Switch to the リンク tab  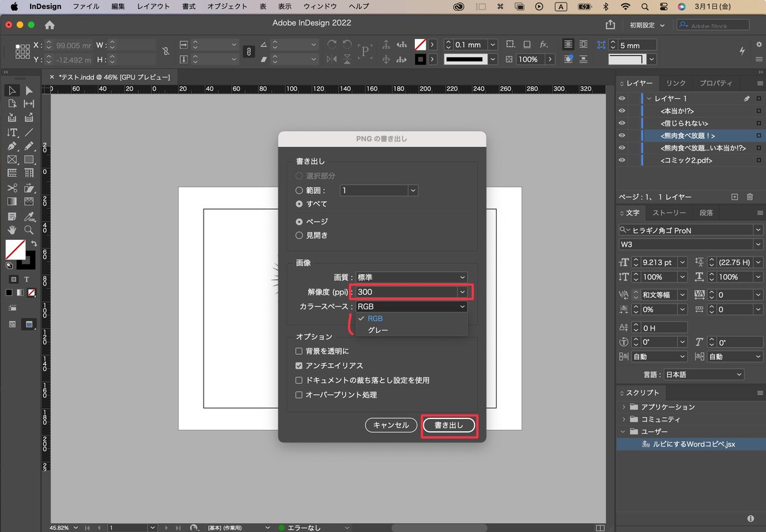675,83
